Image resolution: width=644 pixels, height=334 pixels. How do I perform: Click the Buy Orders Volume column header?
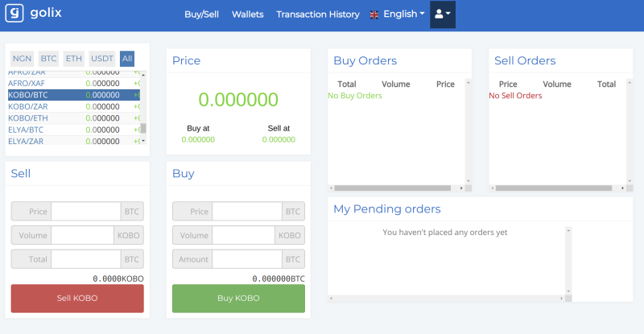[395, 85]
